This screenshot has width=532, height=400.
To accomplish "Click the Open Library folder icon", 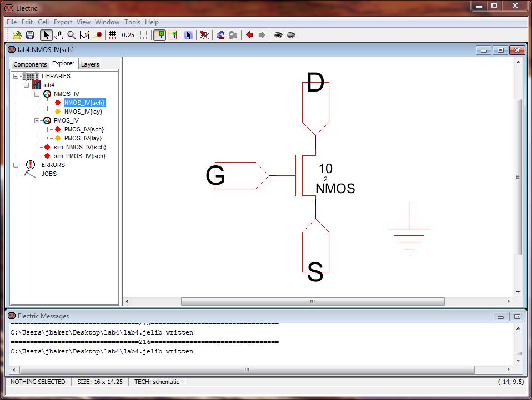I will point(17,35).
